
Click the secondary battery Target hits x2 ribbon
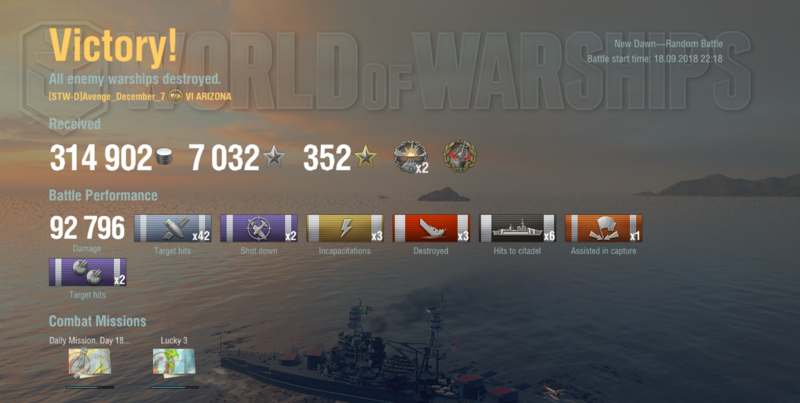coord(88,272)
